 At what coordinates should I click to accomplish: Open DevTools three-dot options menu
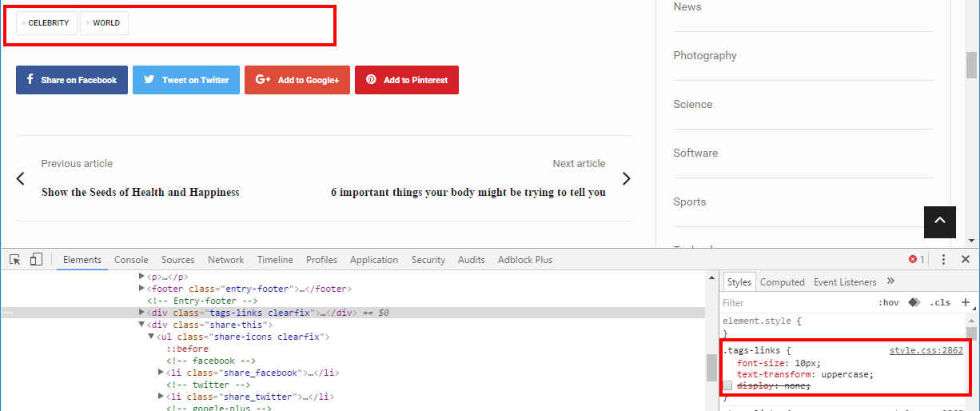[x=943, y=260]
